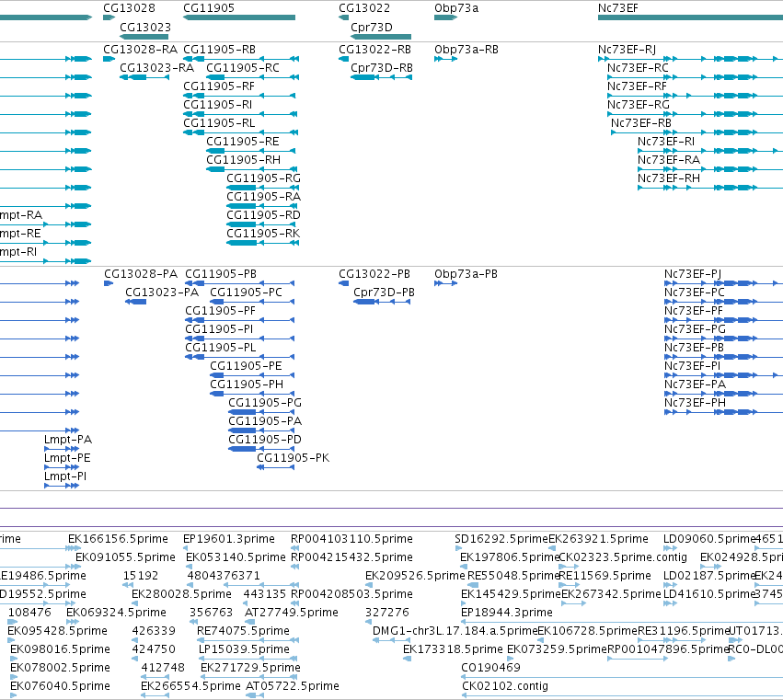The width and height of the screenshot is (783, 700).
Task: Select transcript CG11905-RI
Action: (x=217, y=105)
